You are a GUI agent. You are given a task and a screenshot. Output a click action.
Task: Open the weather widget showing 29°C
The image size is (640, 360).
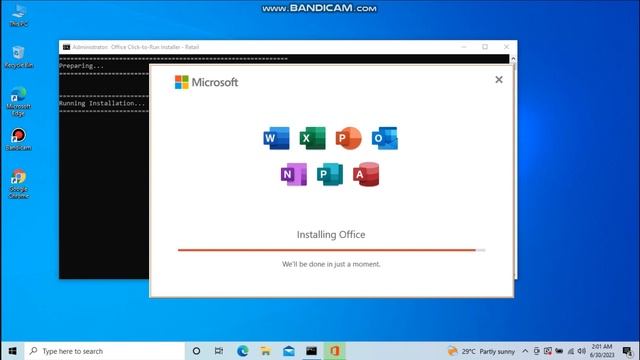(481, 351)
